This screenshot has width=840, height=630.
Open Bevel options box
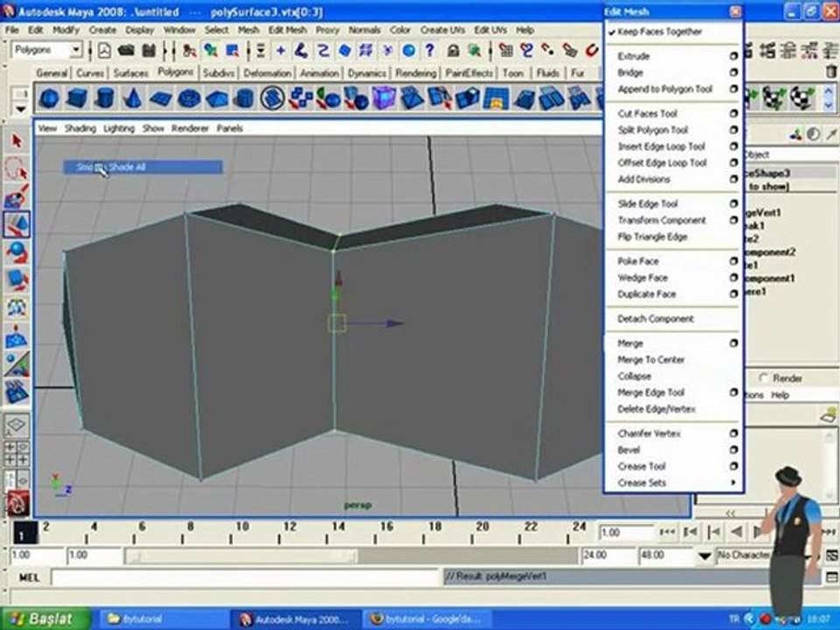coord(733,450)
